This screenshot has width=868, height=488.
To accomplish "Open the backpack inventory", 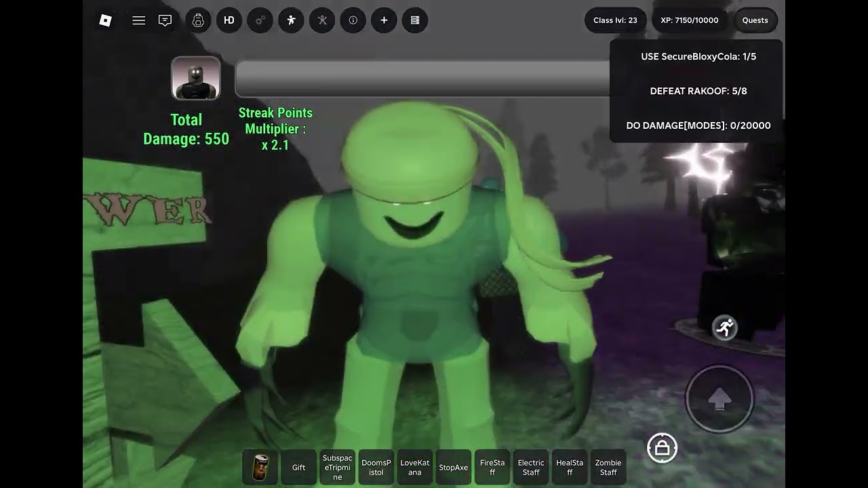I will click(198, 20).
